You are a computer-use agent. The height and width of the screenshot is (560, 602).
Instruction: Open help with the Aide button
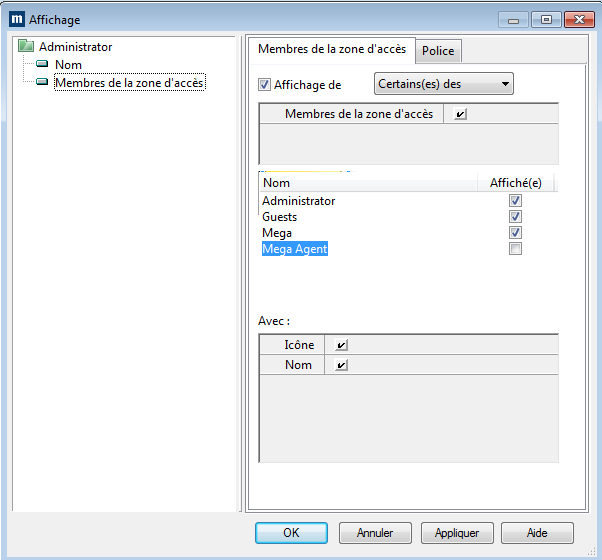[x=537, y=533]
